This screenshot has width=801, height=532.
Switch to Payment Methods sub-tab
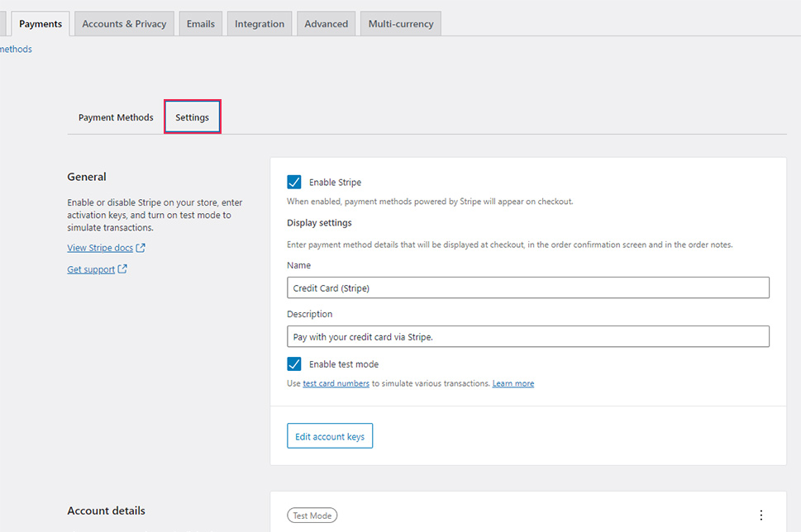click(116, 117)
